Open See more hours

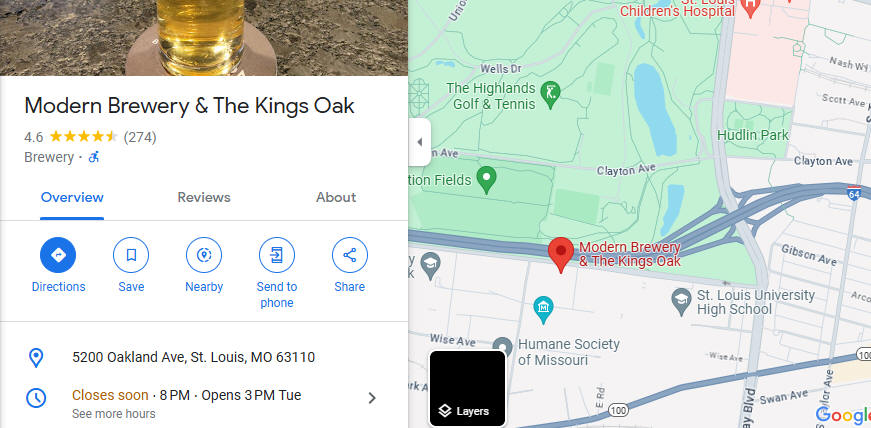(x=113, y=414)
